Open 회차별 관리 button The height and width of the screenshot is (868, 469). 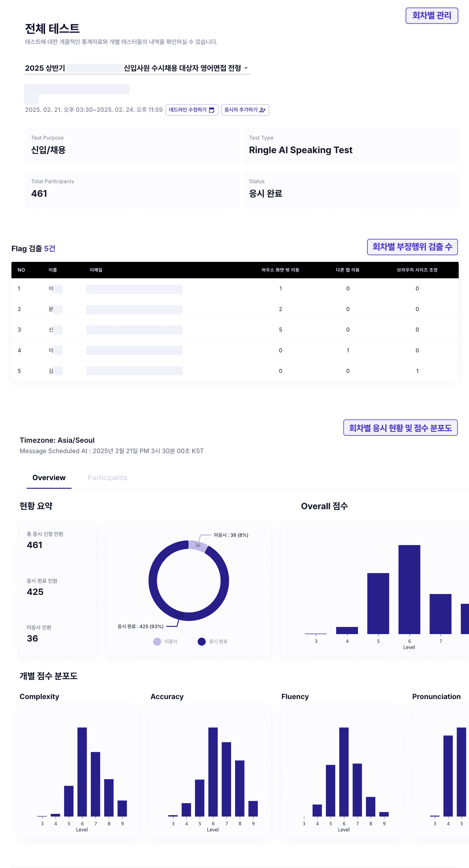point(432,15)
